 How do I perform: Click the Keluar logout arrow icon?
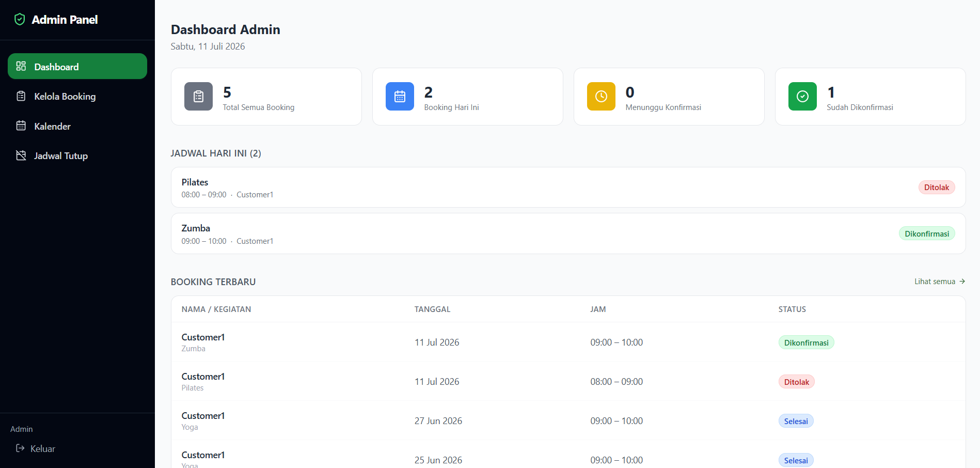pyautogui.click(x=20, y=448)
